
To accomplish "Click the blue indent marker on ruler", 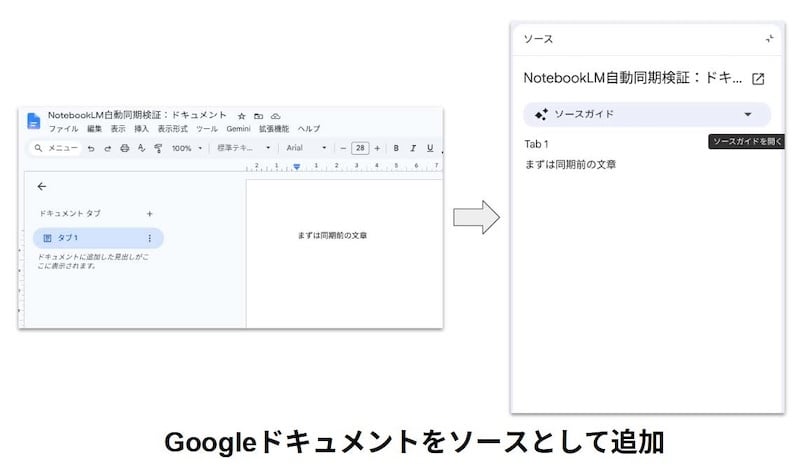I will pos(296,167).
